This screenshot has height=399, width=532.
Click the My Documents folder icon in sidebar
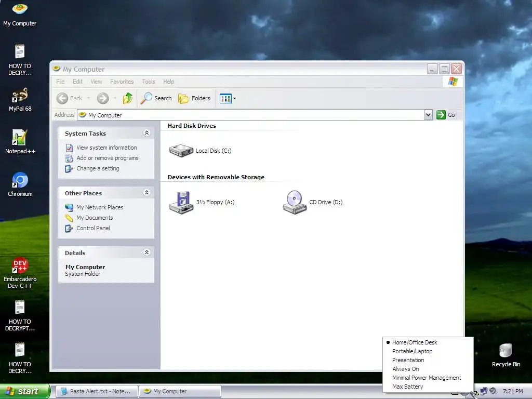[69, 218]
